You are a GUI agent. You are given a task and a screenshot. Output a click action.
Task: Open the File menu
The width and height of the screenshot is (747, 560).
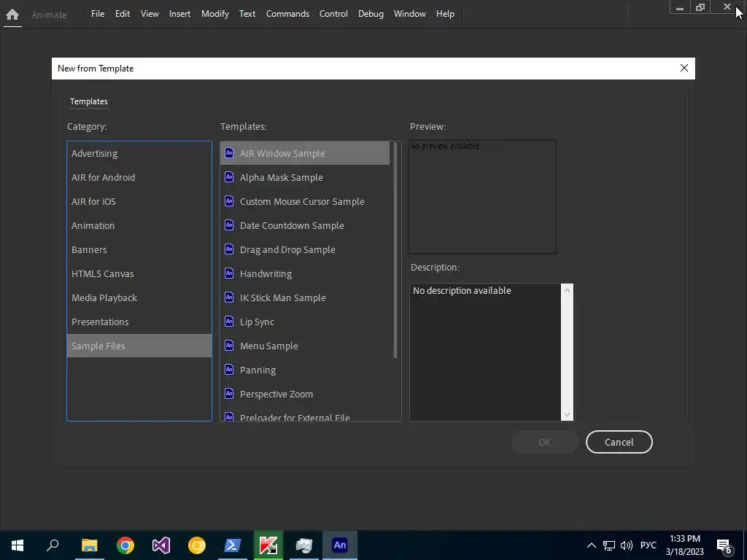point(98,14)
